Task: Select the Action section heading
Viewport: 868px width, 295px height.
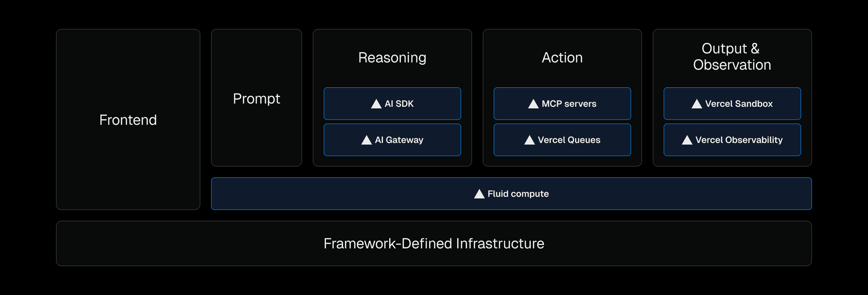Action: 562,57
